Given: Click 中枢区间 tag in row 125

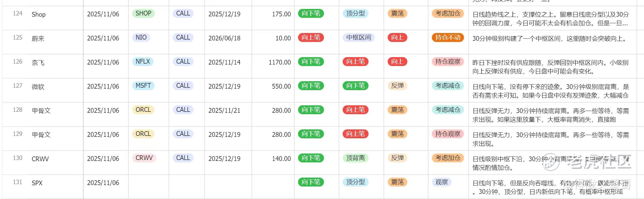Looking at the screenshot, I should [359, 37].
